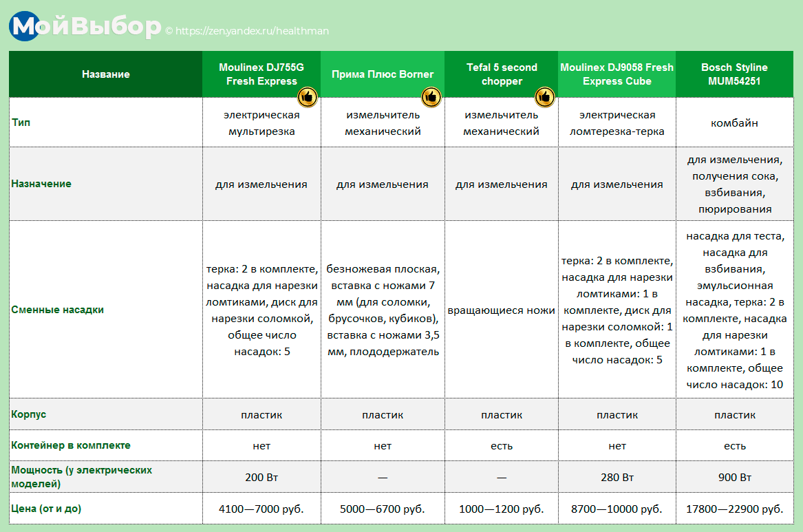Click Borner's измельчитель механический type cell
The width and height of the screenshot is (803, 532).
coord(383,123)
